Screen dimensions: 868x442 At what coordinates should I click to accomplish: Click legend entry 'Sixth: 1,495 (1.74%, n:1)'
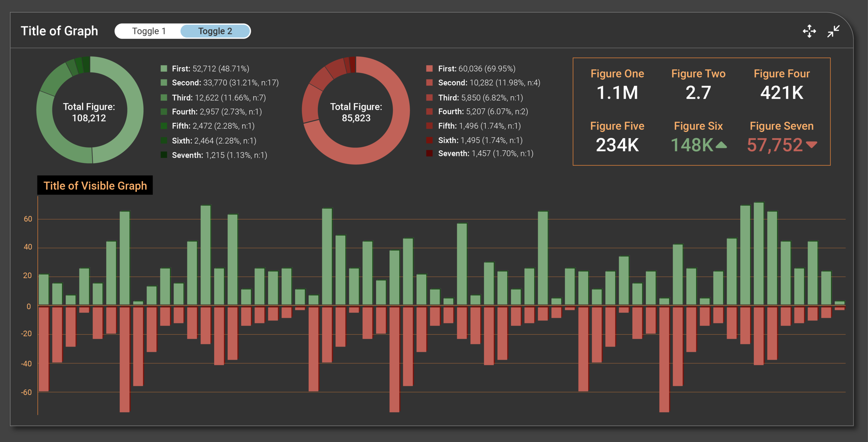click(x=474, y=140)
